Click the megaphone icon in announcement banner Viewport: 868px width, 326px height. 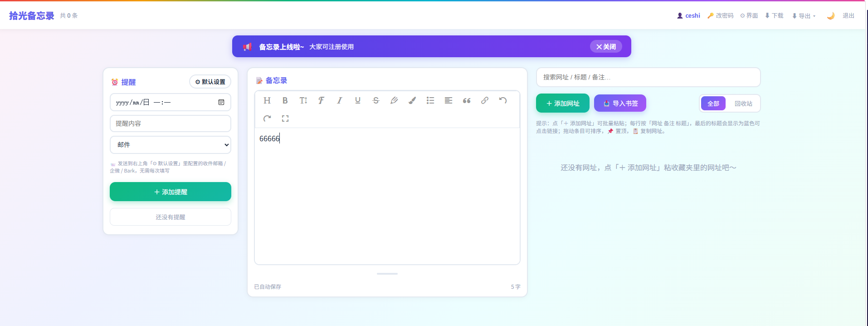pyautogui.click(x=247, y=47)
